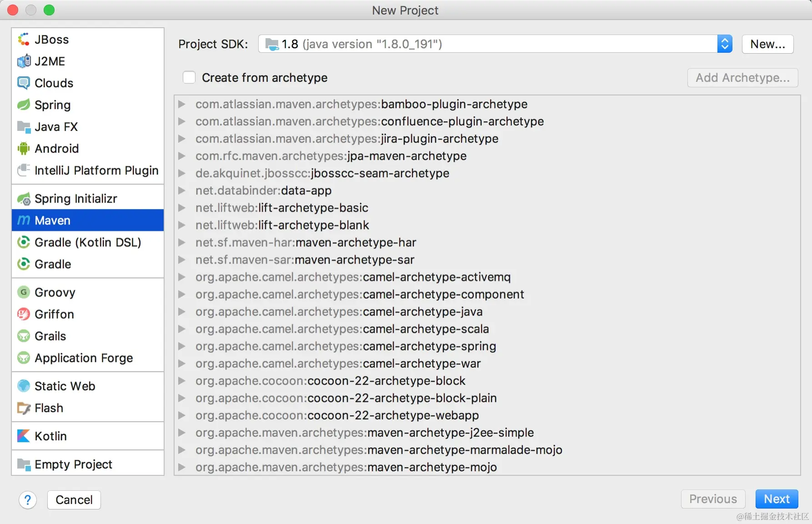The height and width of the screenshot is (524, 812).
Task: Click the Kotlin logo icon
Action: [24, 436]
